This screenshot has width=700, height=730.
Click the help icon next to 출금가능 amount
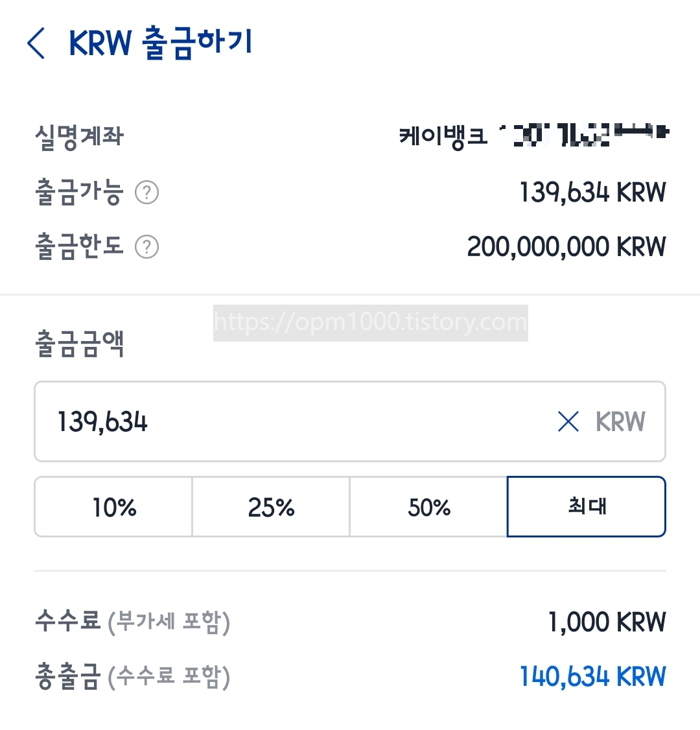[146, 192]
